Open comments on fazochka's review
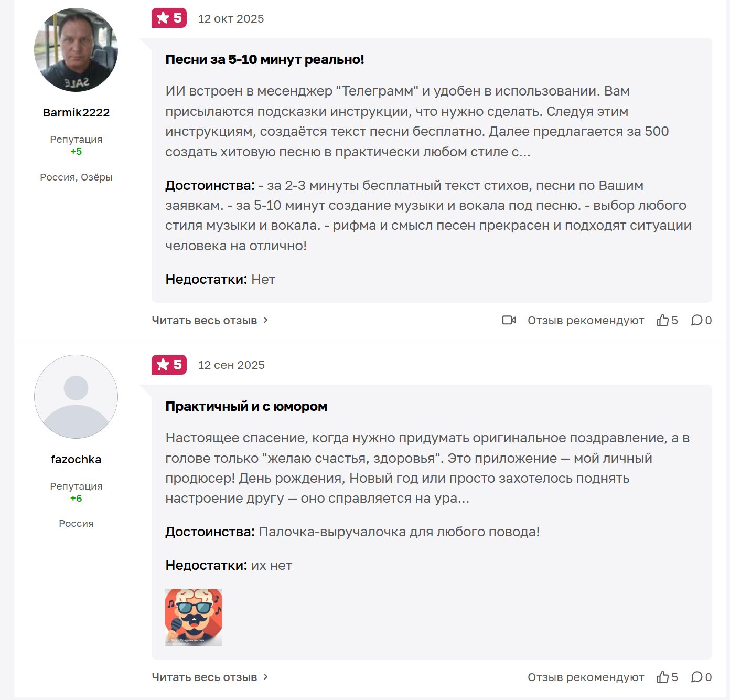Screen dimensions: 730x700 click(697, 677)
